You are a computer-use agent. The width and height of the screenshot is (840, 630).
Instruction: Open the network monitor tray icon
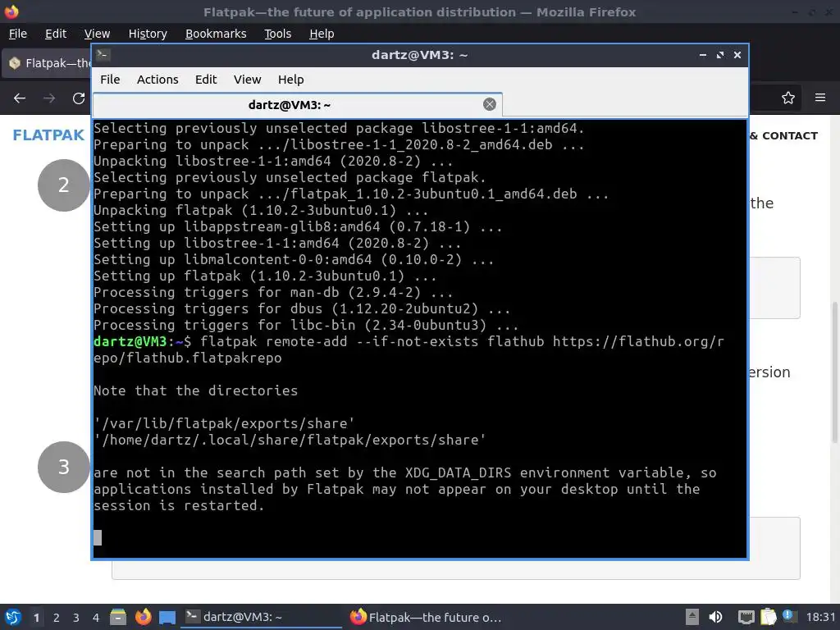746,617
